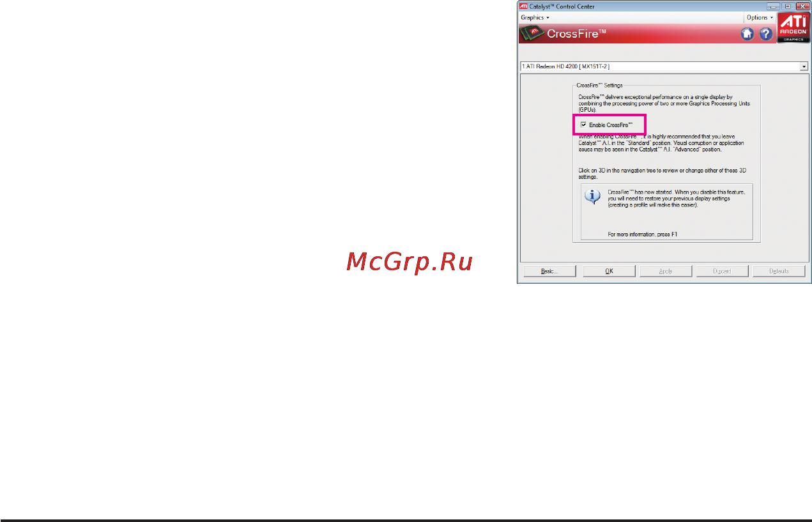Restore settings with Defaults button
This screenshot has height=522, width=812.
coord(779,271)
